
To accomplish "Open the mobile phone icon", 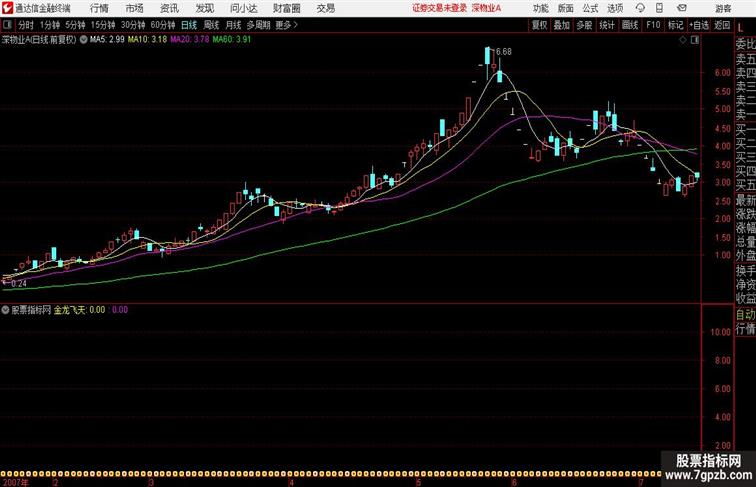I will pos(660,8).
